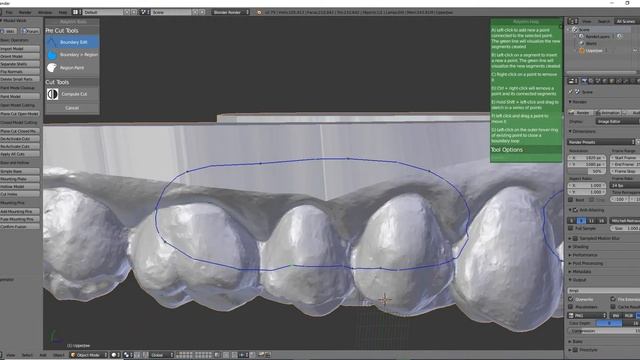640x360 pixels.
Task: Click the Hollow Model button
Action: (x=20, y=187)
